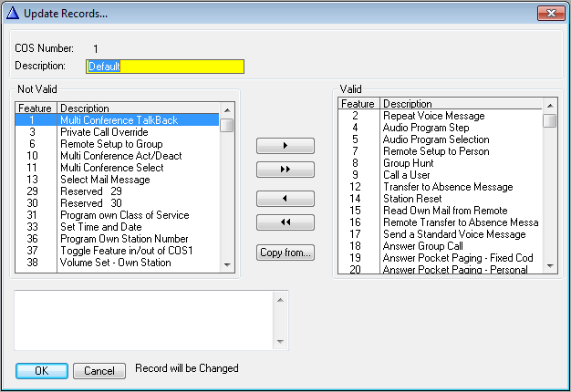The width and height of the screenshot is (571, 392).
Task: Move selected feature to Valid list
Action: 285,146
